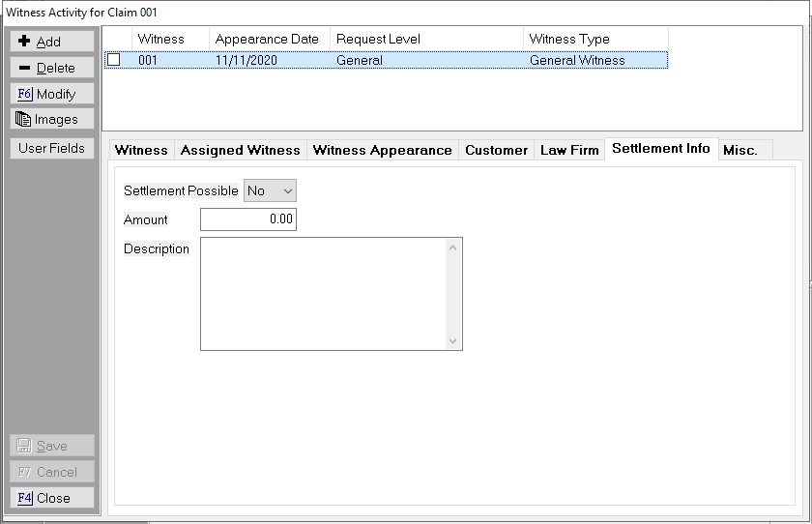812x524 pixels.
Task: Open the Misc. tab
Action: pos(740,150)
